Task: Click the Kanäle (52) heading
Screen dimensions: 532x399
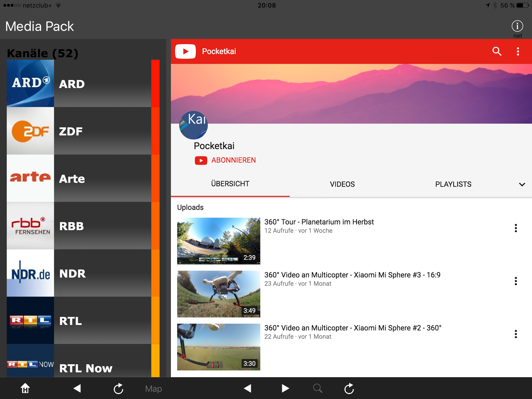Action: 43,53
